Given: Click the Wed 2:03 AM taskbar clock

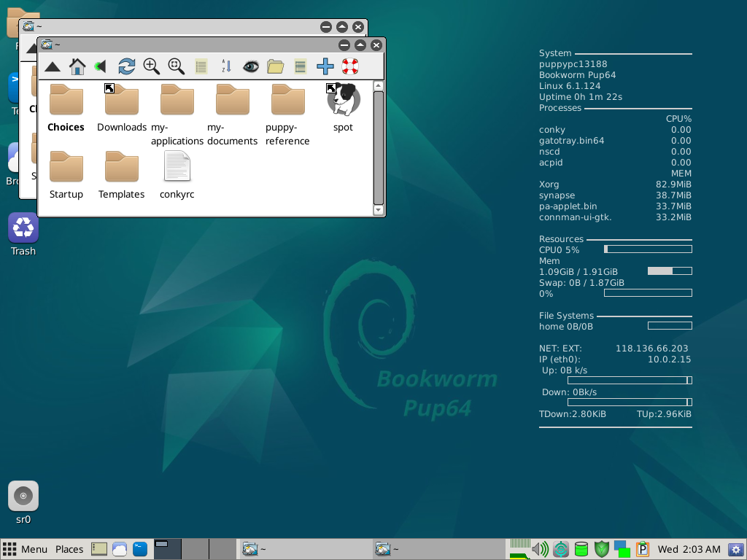Looking at the screenshot, I should click(x=689, y=549).
